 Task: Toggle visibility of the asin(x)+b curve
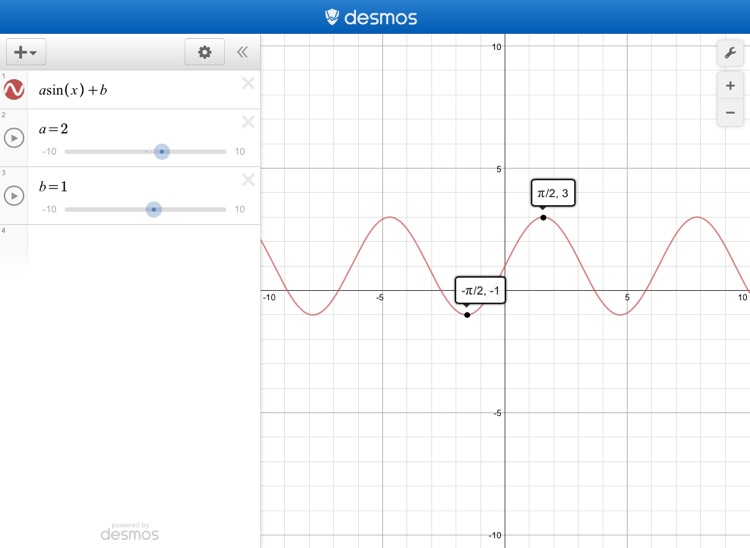14,89
